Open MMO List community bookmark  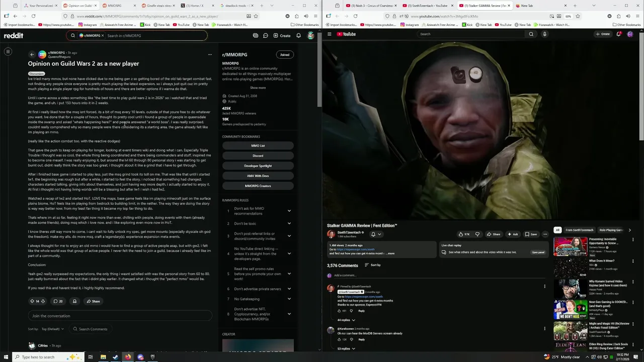click(x=258, y=146)
